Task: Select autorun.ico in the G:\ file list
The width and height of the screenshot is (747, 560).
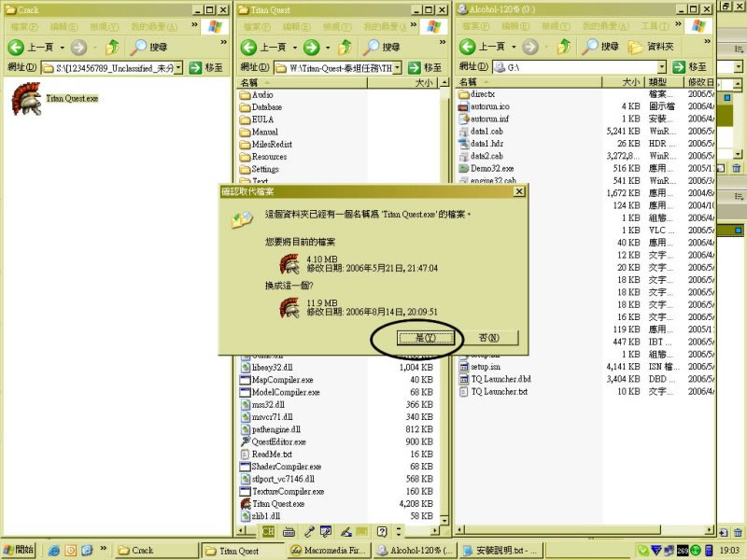Action: tap(484, 106)
